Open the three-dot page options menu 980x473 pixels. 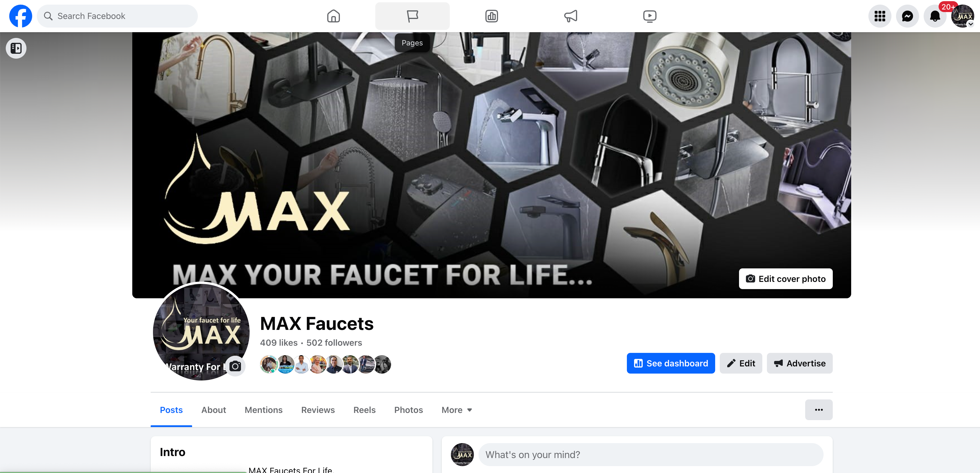pos(819,409)
